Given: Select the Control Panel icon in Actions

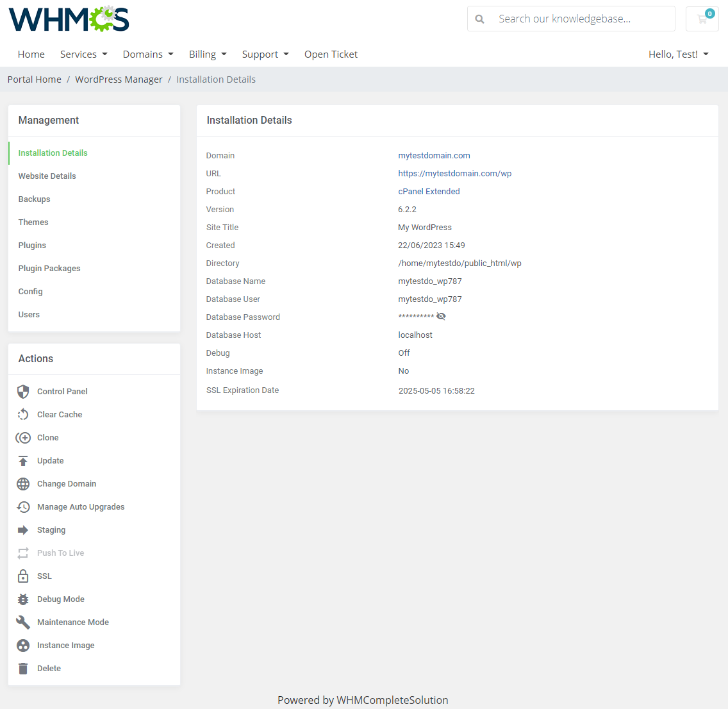Looking at the screenshot, I should coord(23,391).
